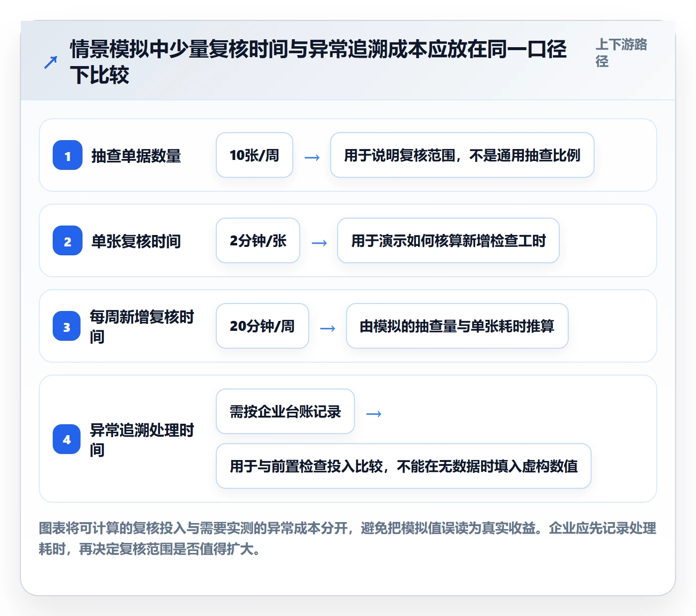Select the 单张复核时间 label
This screenshot has height=616, width=696.
[136, 241]
